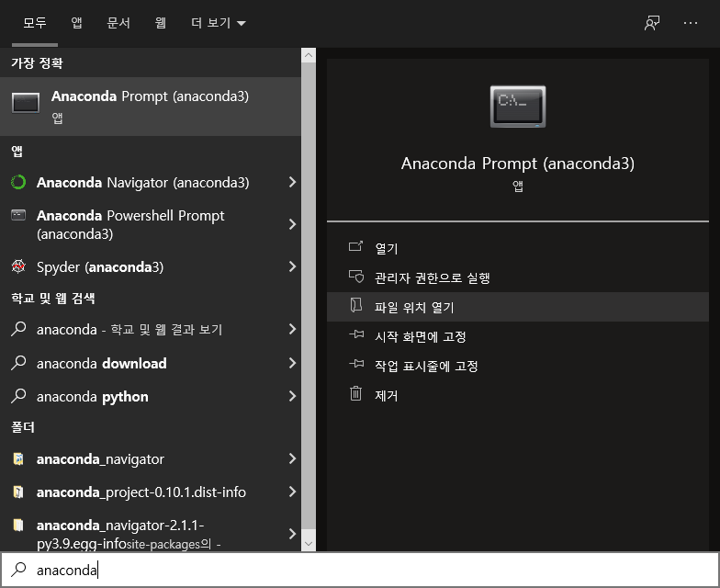Select 'anaconda download' web suggestion
Viewport: 720px width, 588px height.
click(x=151, y=363)
